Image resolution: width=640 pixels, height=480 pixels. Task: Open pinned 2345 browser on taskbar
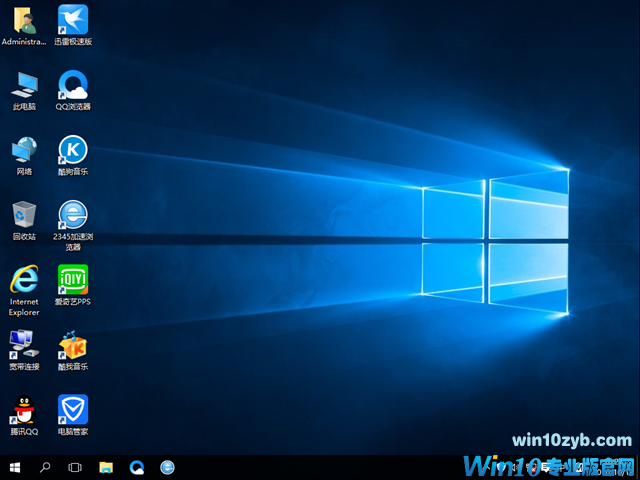(167, 467)
